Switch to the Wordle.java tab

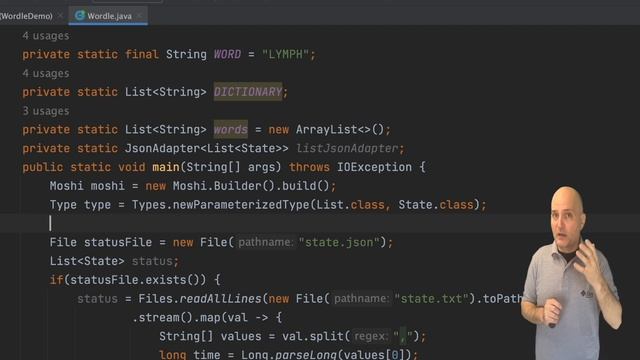109,16
